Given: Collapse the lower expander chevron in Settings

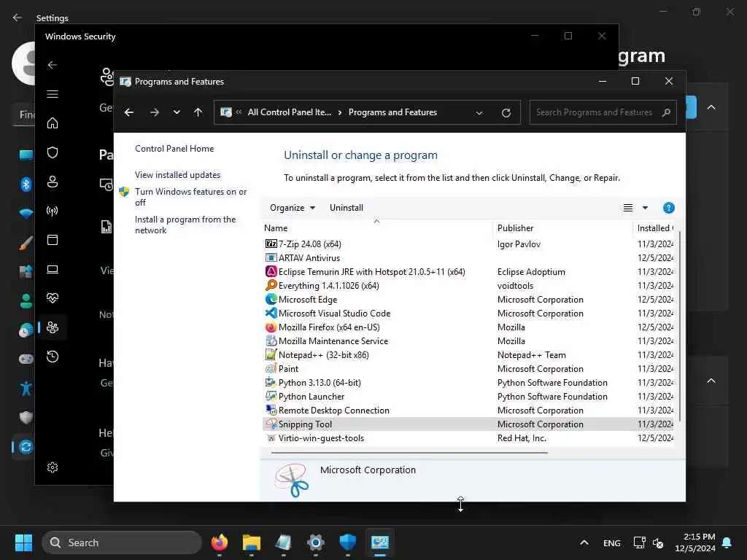Looking at the screenshot, I should click(711, 381).
